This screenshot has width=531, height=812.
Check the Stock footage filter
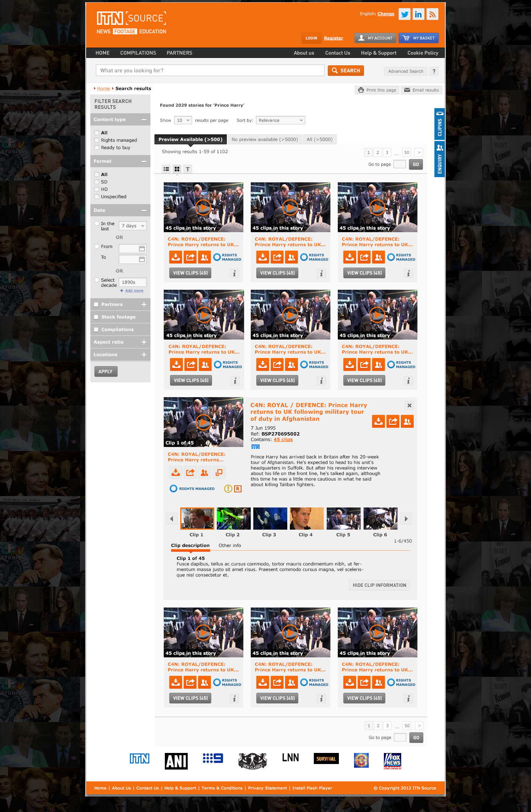96,317
